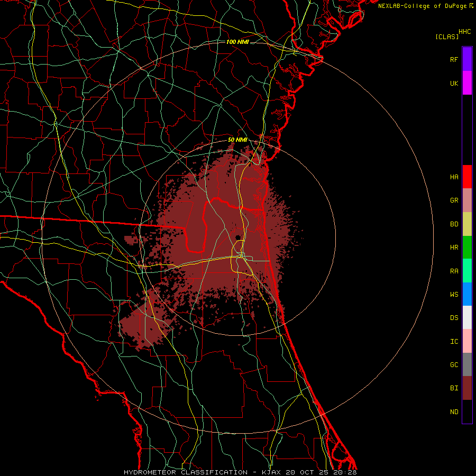Click the '[CLAS]' units label

(x=447, y=36)
